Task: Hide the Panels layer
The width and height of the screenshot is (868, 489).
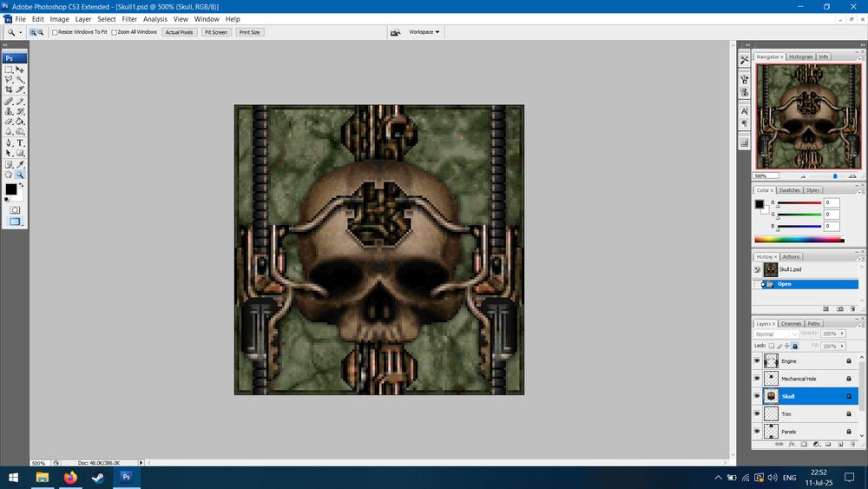Action: pyautogui.click(x=757, y=431)
